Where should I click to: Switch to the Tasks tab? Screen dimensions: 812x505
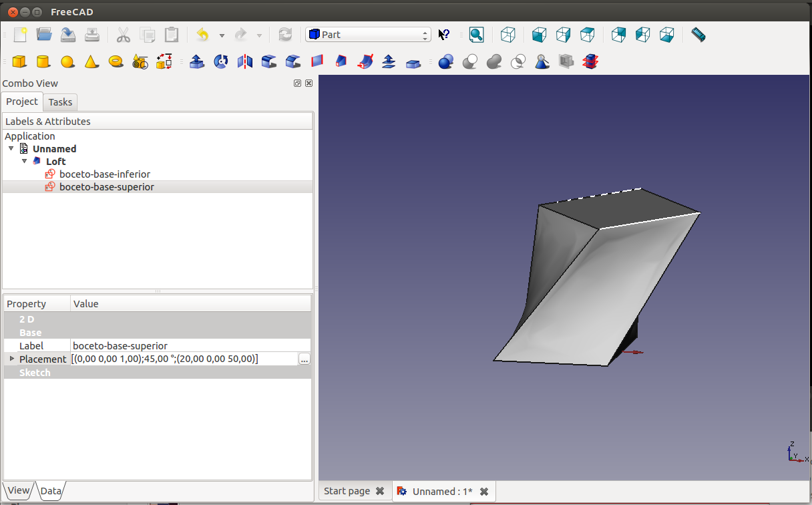(60, 102)
